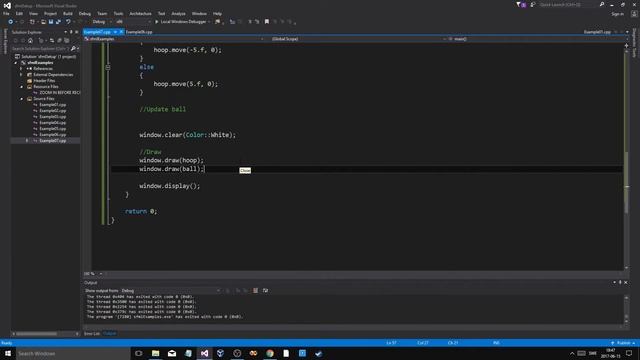The image size is (640, 360).
Task: Open Chrome from taskbar
Action: coord(270,353)
